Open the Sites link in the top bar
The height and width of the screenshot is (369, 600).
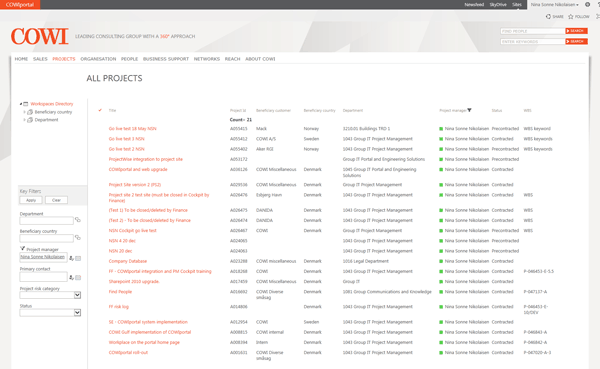517,5
